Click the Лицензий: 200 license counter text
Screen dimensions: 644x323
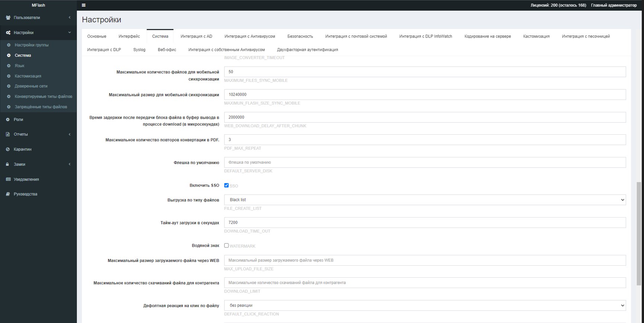(558, 5)
